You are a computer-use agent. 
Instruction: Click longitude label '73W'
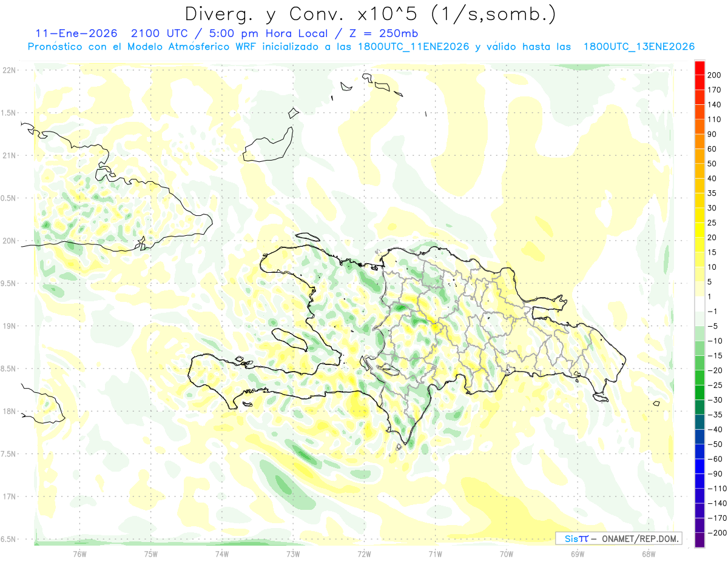(x=293, y=554)
